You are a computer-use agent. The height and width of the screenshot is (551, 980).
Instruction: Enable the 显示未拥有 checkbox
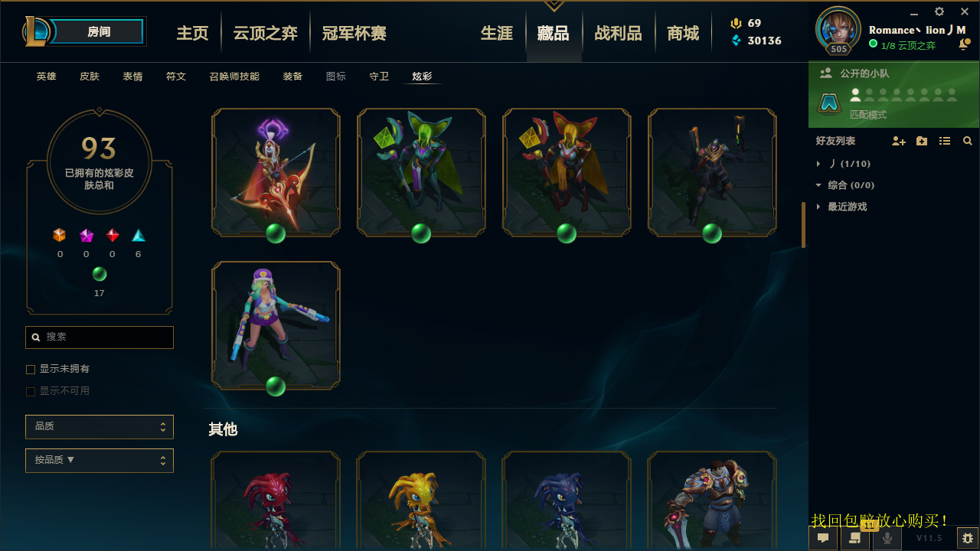click(31, 370)
